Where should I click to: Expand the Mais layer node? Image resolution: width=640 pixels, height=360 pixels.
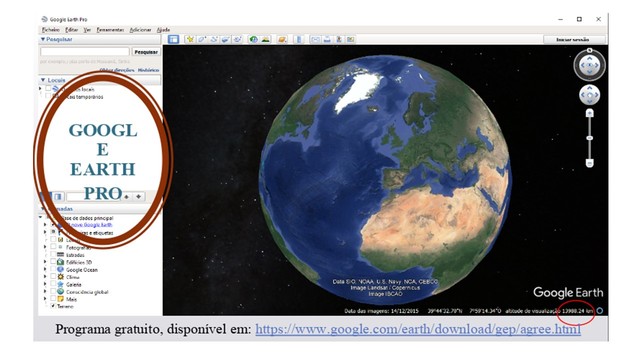[45, 299]
